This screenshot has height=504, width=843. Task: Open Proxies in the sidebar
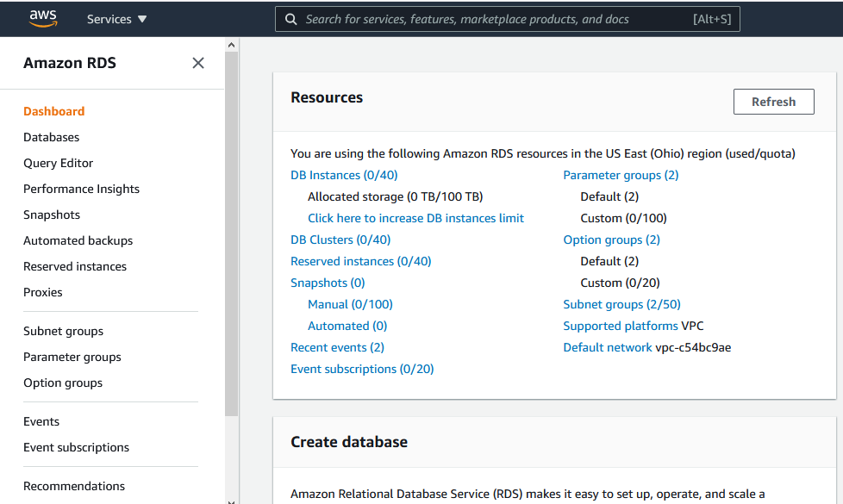(42, 292)
